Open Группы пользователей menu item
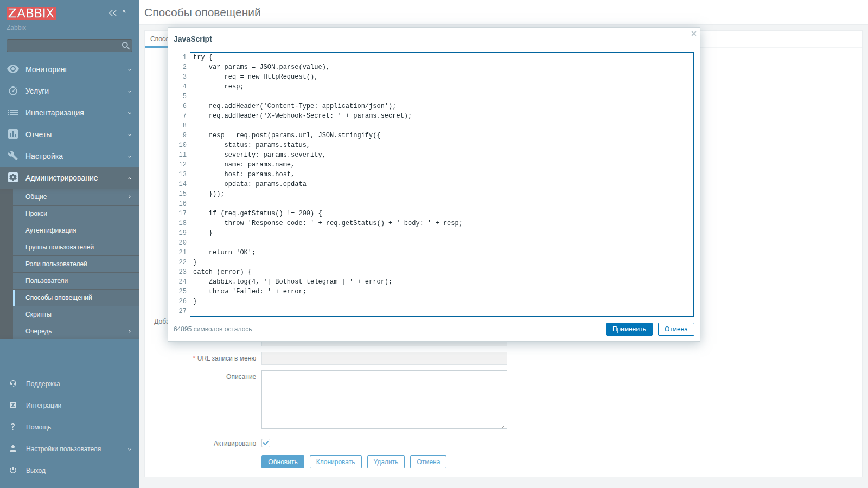The image size is (868, 488). [76, 247]
